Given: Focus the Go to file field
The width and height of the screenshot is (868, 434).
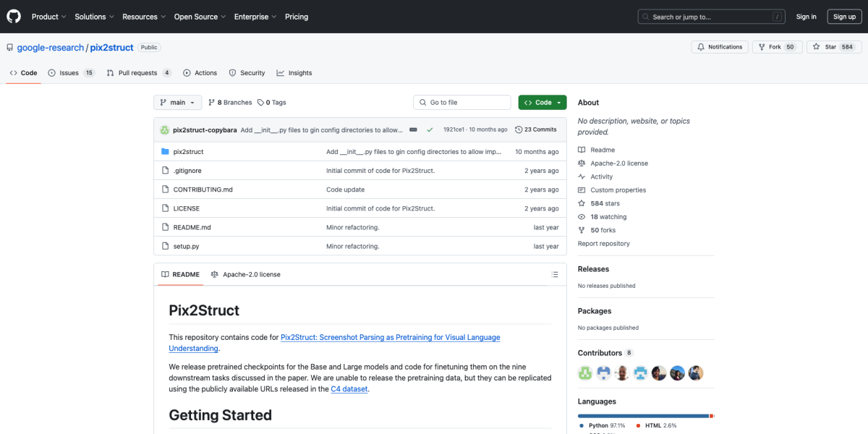Looking at the screenshot, I should [462, 103].
